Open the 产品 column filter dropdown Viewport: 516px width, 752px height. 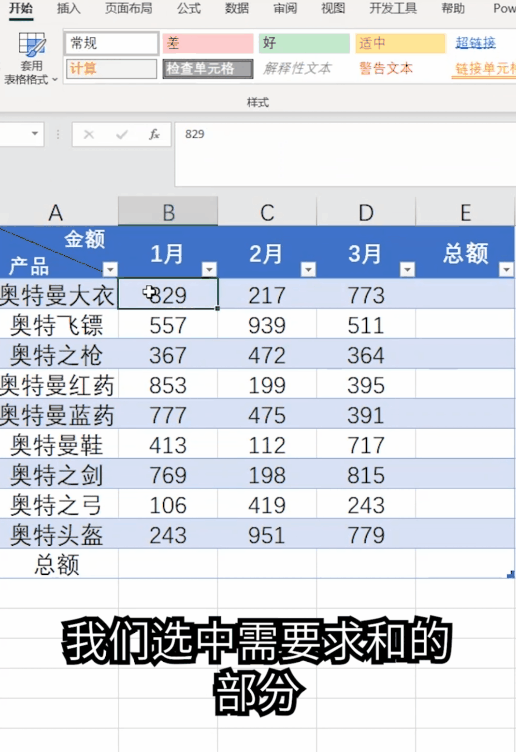coord(110,269)
